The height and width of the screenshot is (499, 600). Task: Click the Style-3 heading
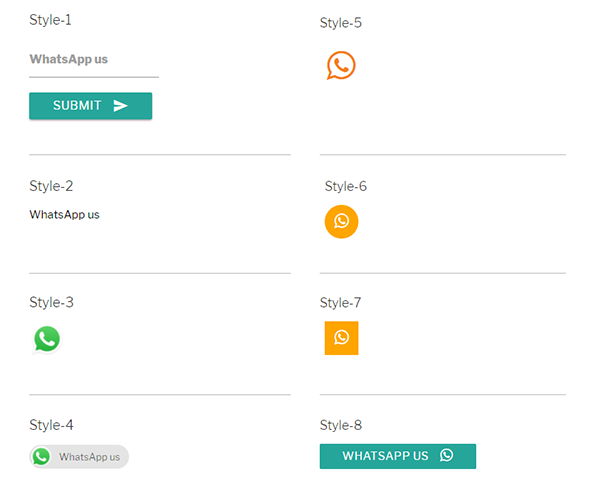tap(51, 303)
